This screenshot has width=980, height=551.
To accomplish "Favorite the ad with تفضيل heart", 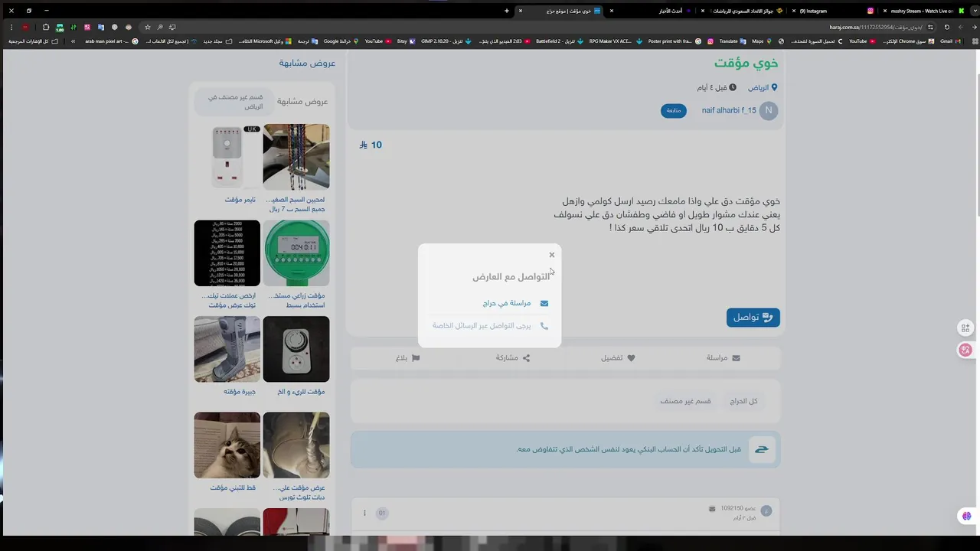I will click(618, 357).
